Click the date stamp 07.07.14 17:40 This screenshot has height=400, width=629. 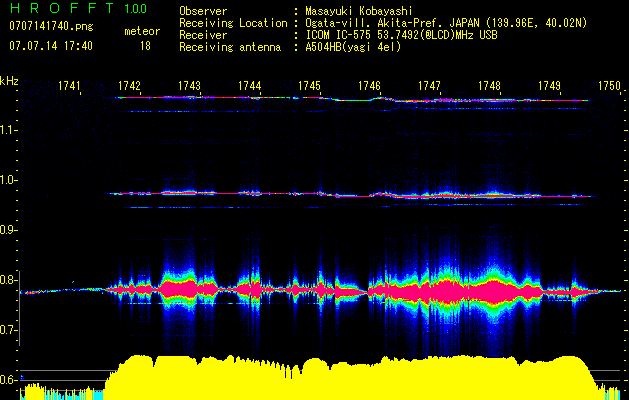[51, 46]
